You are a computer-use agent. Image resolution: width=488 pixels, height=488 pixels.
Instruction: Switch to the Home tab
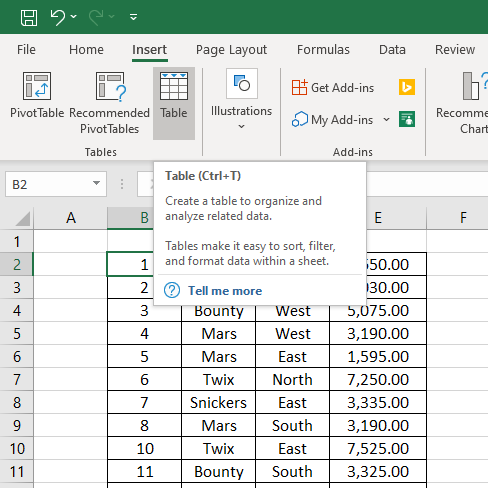coord(86,50)
